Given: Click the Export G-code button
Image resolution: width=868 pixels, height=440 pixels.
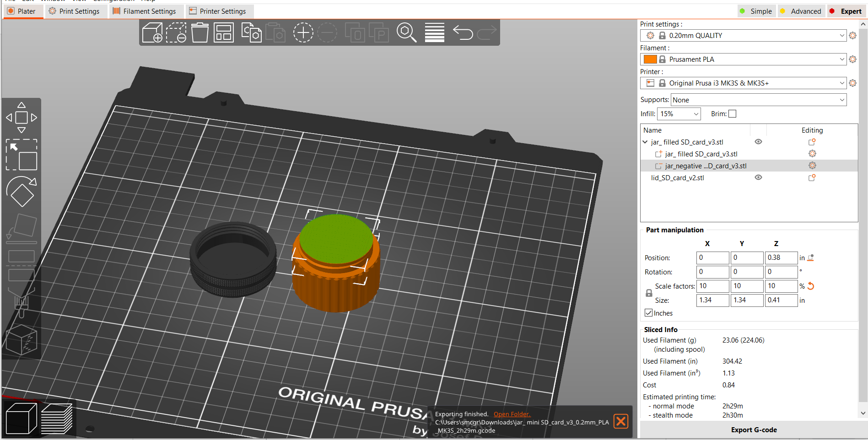Looking at the screenshot, I should tap(754, 430).
